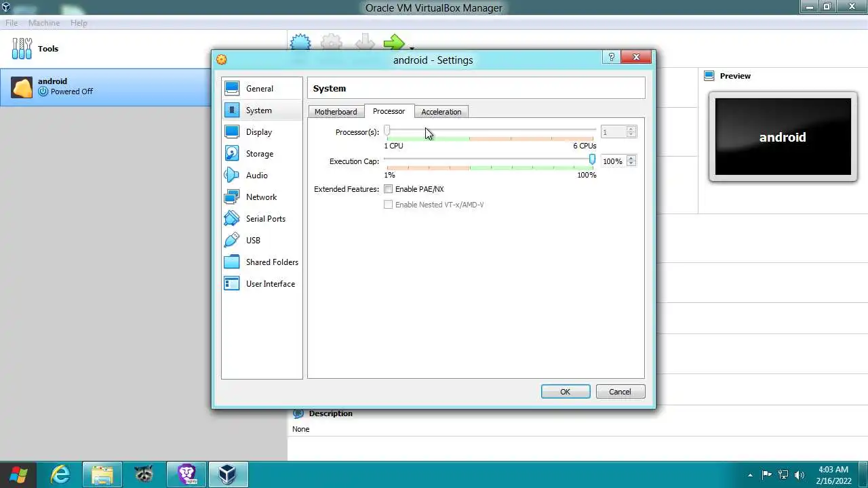Select the android VM icon in list
This screenshot has height=488, width=868.
tap(22, 87)
